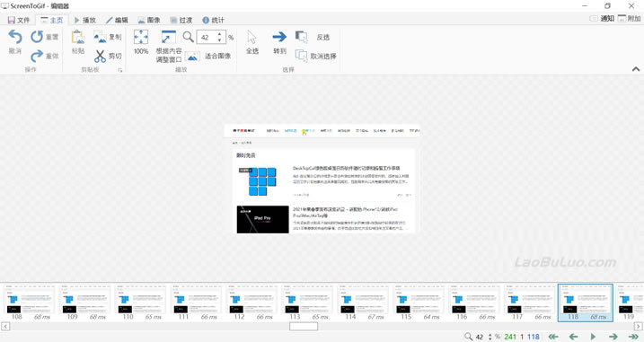Select frame 113 thumbnail
The image size is (644, 342).
click(x=307, y=303)
